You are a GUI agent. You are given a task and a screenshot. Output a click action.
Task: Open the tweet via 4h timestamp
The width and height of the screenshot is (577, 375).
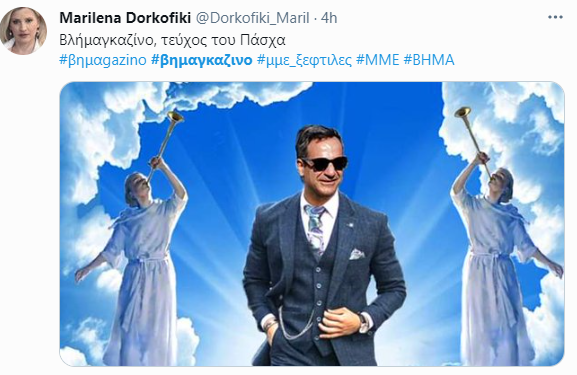click(x=329, y=18)
